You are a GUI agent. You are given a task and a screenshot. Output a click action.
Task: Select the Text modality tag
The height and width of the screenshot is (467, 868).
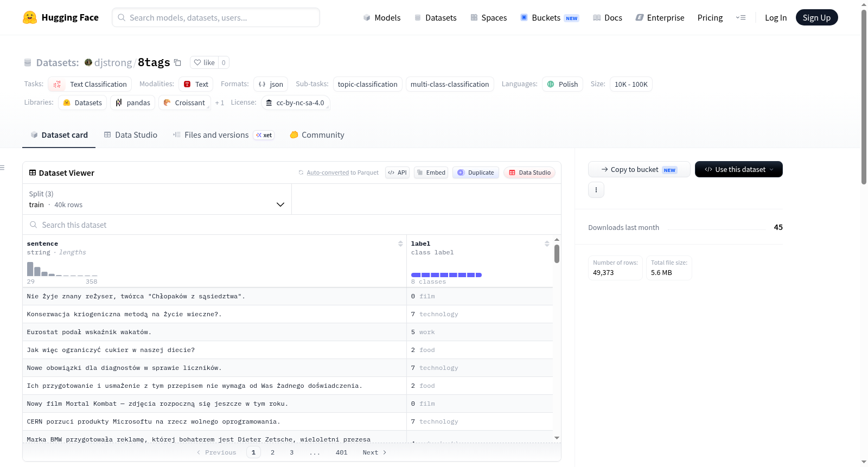click(196, 84)
